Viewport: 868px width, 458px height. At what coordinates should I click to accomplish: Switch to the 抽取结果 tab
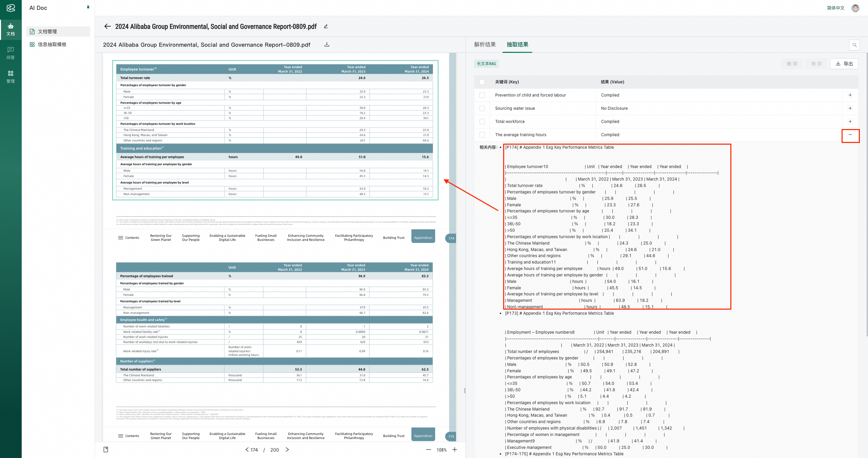click(517, 44)
